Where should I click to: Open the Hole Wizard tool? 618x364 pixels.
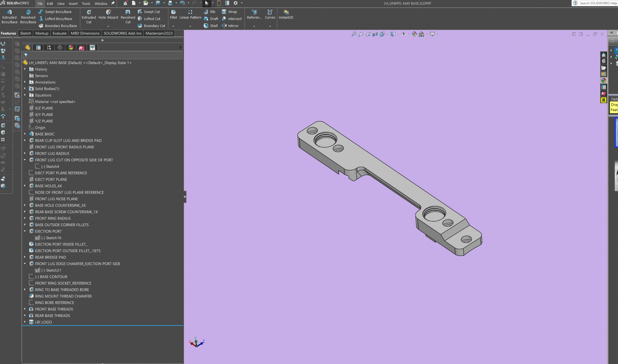click(108, 14)
